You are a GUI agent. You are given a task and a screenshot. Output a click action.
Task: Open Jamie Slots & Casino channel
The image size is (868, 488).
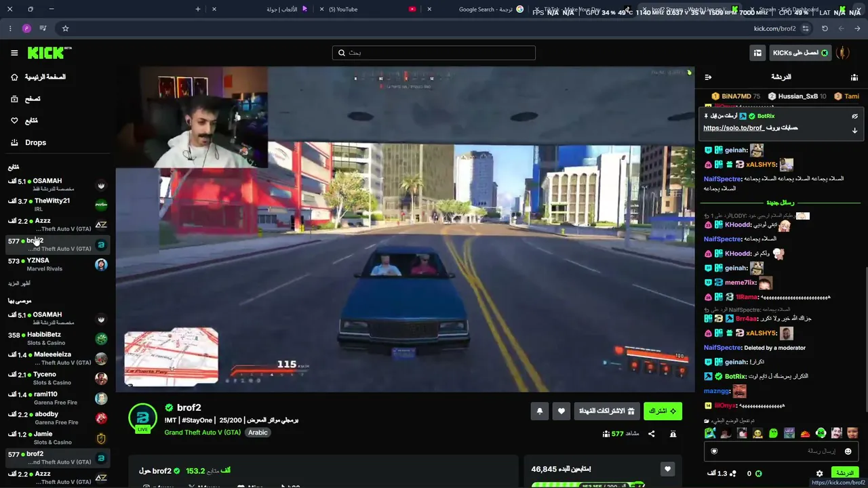(57, 438)
